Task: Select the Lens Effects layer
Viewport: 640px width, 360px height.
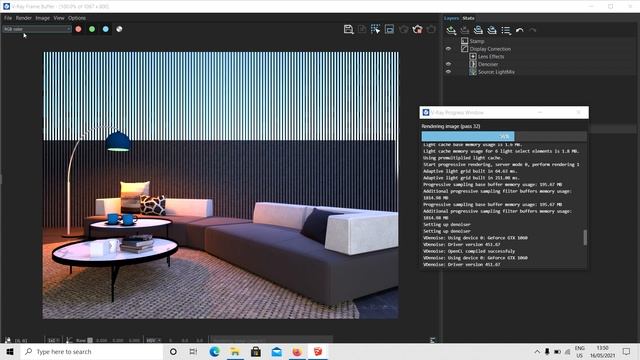Action: tap(491, 57)
